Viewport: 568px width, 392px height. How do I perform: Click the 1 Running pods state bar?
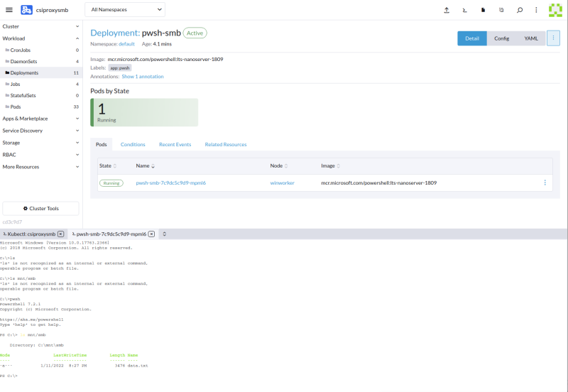click(x=144, y=112)
